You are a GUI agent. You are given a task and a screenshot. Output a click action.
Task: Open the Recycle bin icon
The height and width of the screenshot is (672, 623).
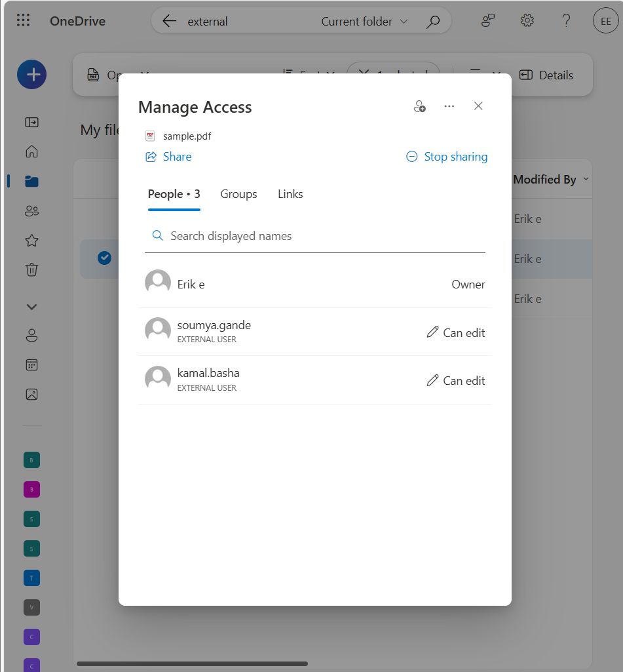pos(31,269)
